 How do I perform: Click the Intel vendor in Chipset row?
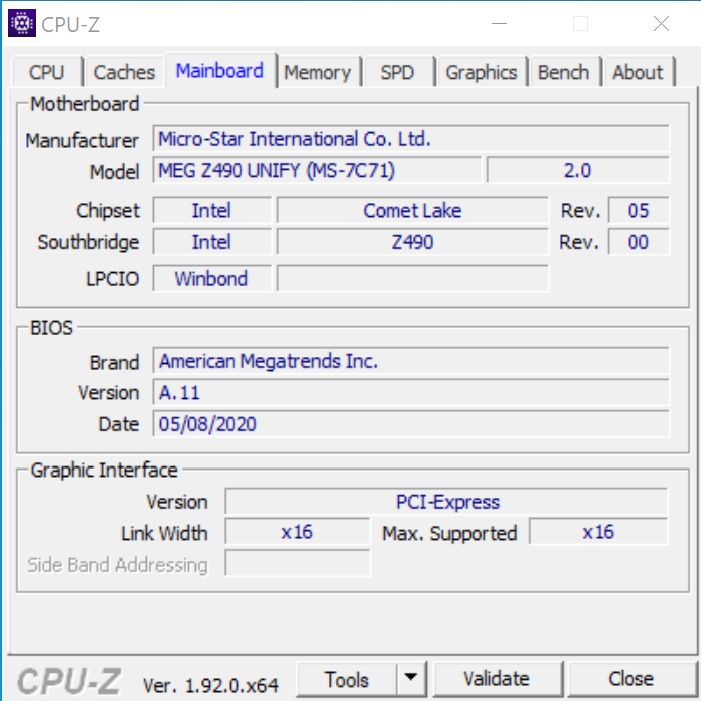tap(211, 210)
